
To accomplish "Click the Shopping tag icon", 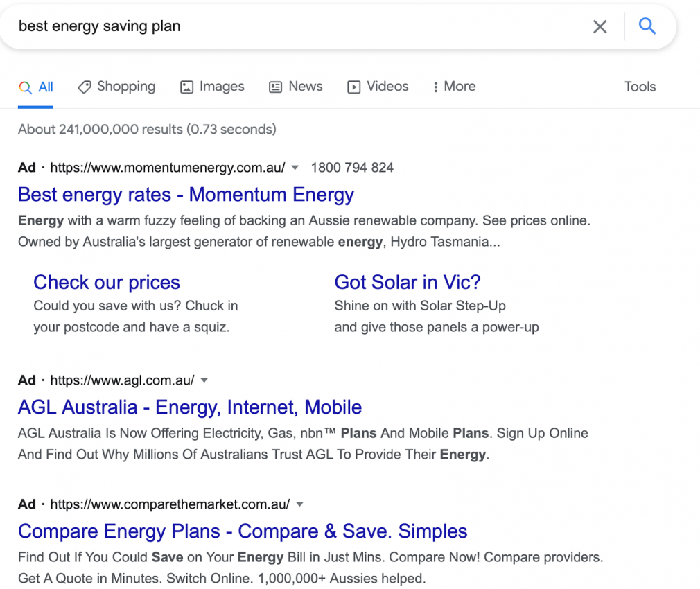I will pos(85,87).
